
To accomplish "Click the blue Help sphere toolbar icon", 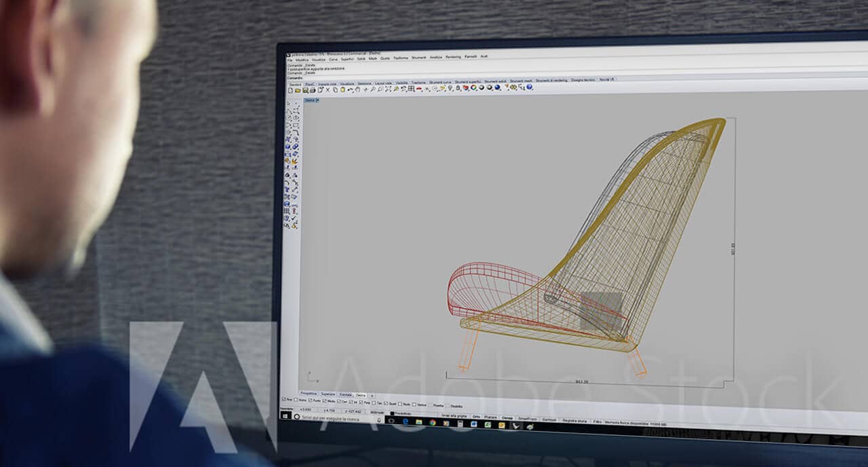I will tap(529, 88).
